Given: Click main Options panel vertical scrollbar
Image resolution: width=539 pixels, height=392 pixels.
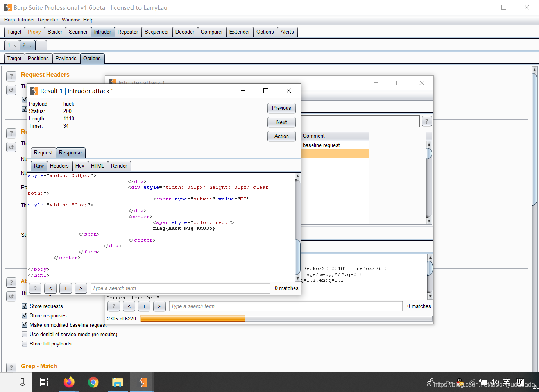Looking at the screenshot, I should coord(535,139).
